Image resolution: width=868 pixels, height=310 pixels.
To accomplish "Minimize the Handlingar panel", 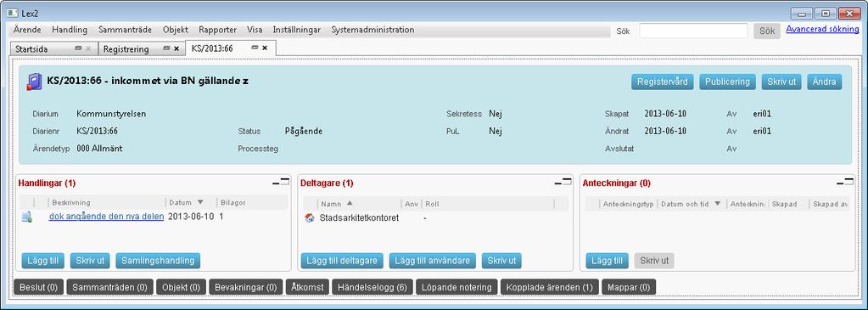I will click(277, 183).
